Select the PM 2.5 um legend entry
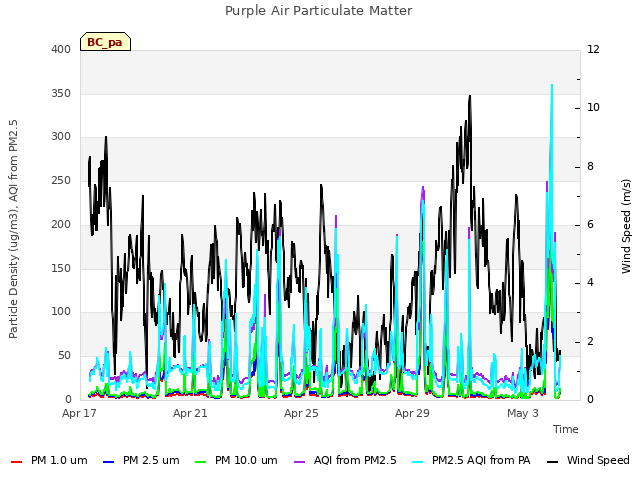Screen dimensions: 640x480 pyautogui.click(x=141, y=460)
